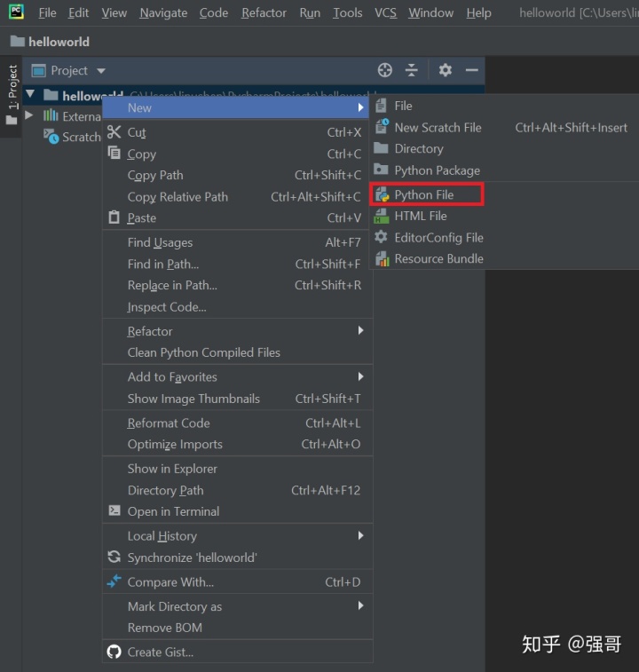This screenshot has width=639, height=672.
Task: Open the View menu
Action: (114, 12)
